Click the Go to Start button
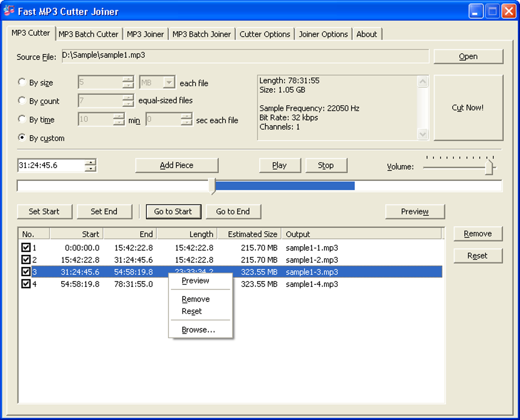This screenshot has width=520, height=420. pyautogui.click(x=173, y=212)
